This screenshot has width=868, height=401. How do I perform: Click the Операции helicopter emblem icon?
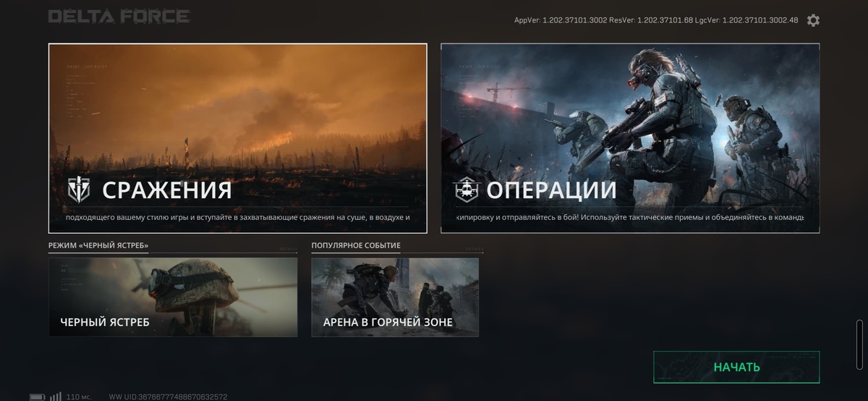click(x=466, y=190)
